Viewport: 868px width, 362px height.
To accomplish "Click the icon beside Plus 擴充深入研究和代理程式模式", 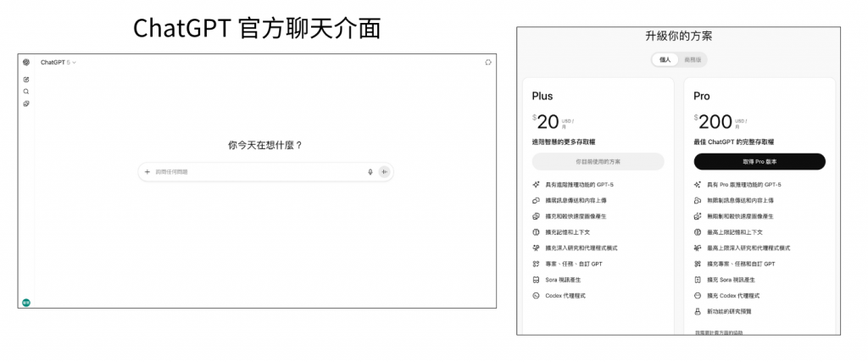I will coord(536,248).
